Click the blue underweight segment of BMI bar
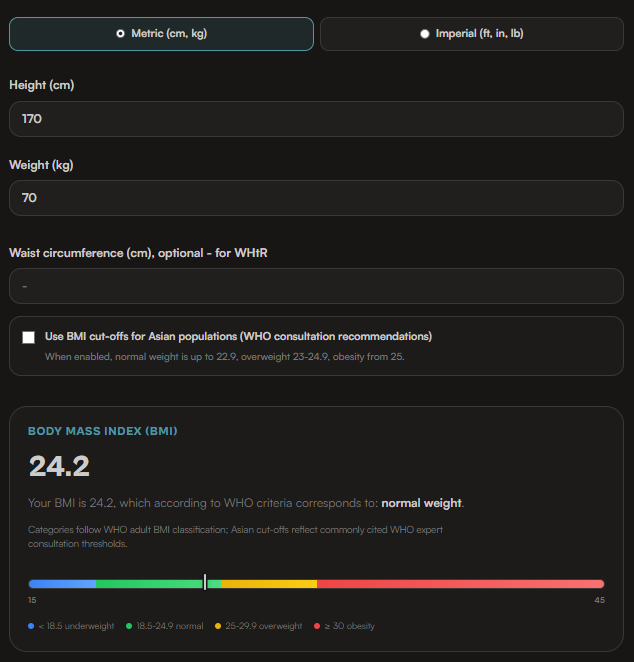The image size is (634, 662). (62, 584)
